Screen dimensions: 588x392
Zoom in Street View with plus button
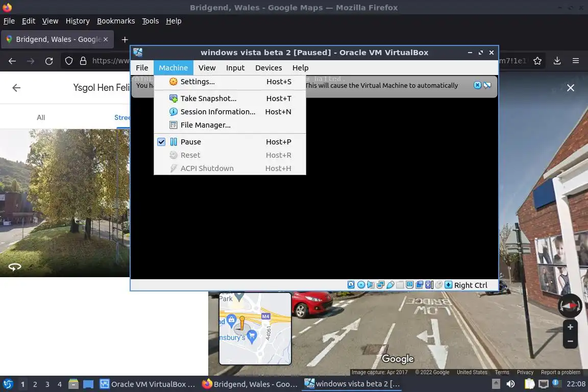click(570, 327)
